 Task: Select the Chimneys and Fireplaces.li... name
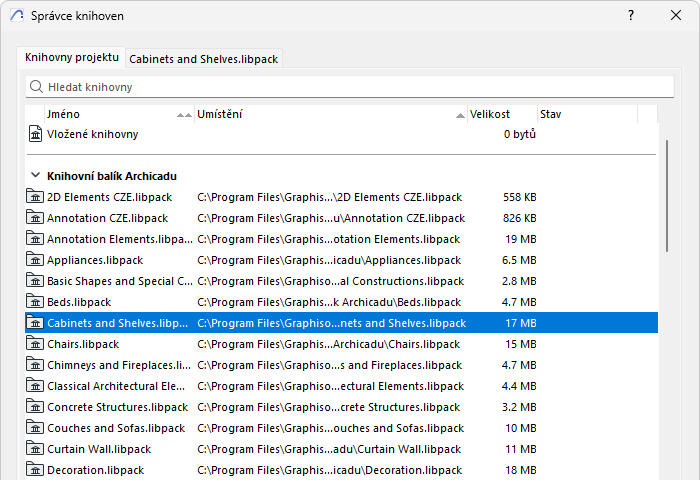point(119,365)
